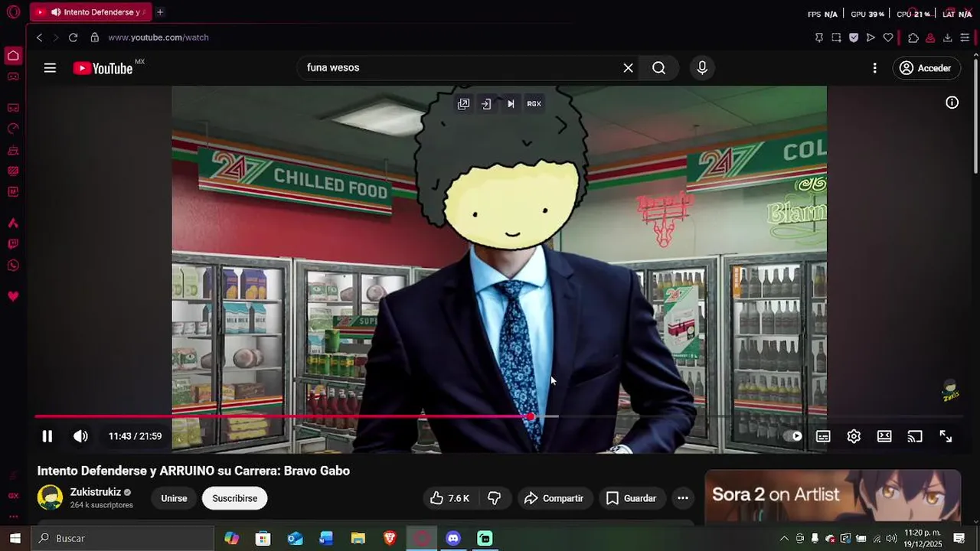
Task: Open the YouTube guide hamburger menu
Action: (50, 68)
